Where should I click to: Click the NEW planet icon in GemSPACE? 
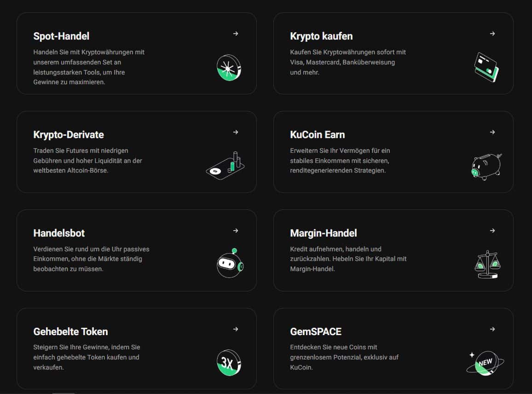pyautogui.click(x=485, y=363)
